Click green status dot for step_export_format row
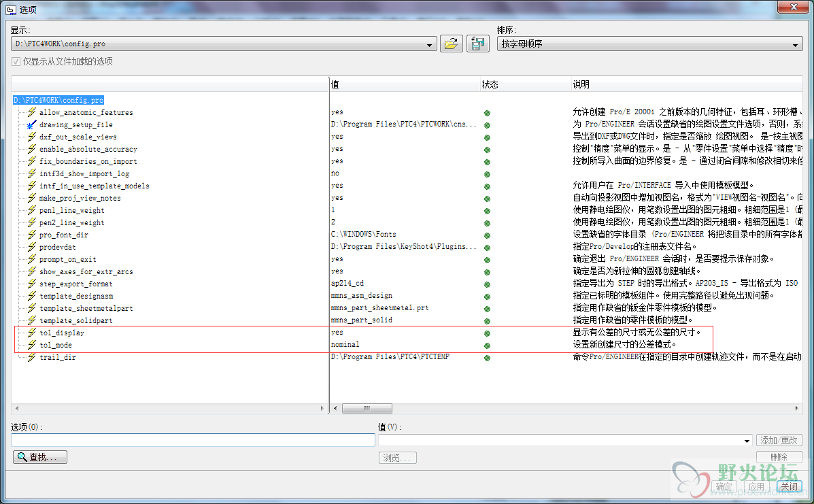814x504 pixels. 487,284
